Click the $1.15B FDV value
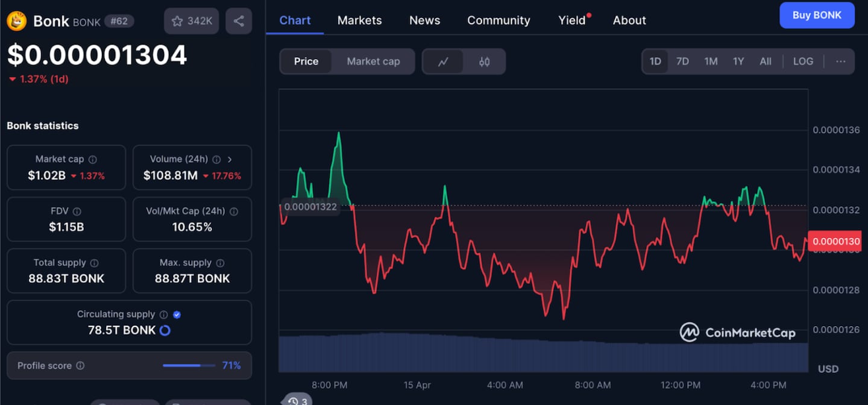This screenshot has width=868, height=405. 66,227
